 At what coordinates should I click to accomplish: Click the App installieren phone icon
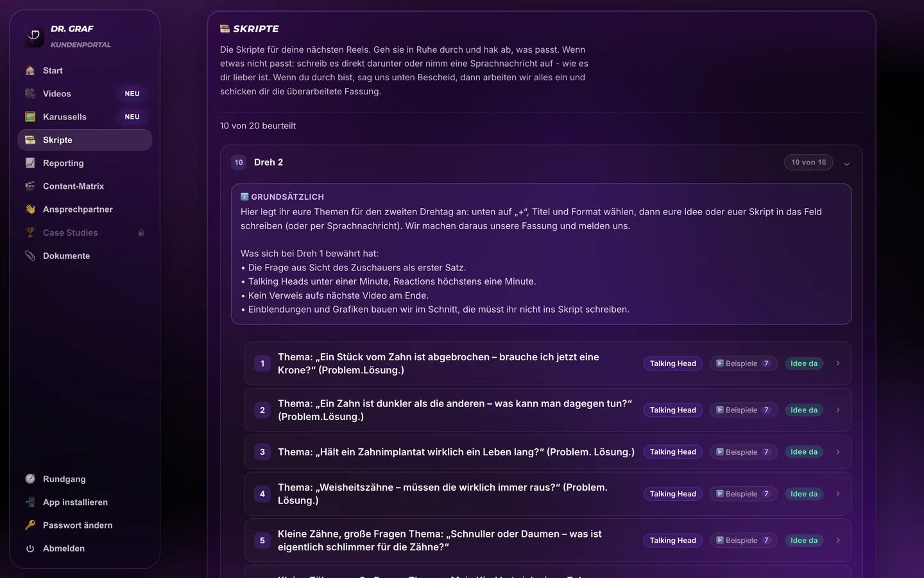pos(30,502)
